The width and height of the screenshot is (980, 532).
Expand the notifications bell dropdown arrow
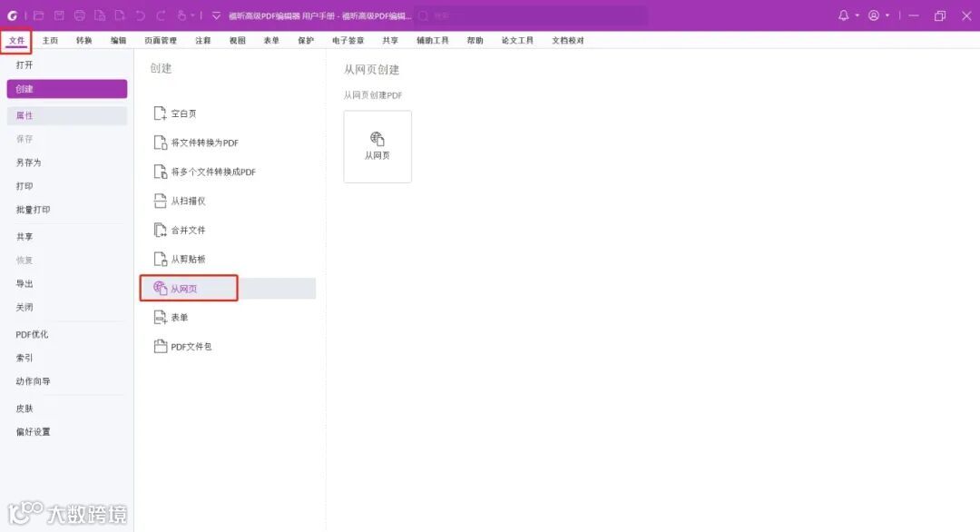857,15
